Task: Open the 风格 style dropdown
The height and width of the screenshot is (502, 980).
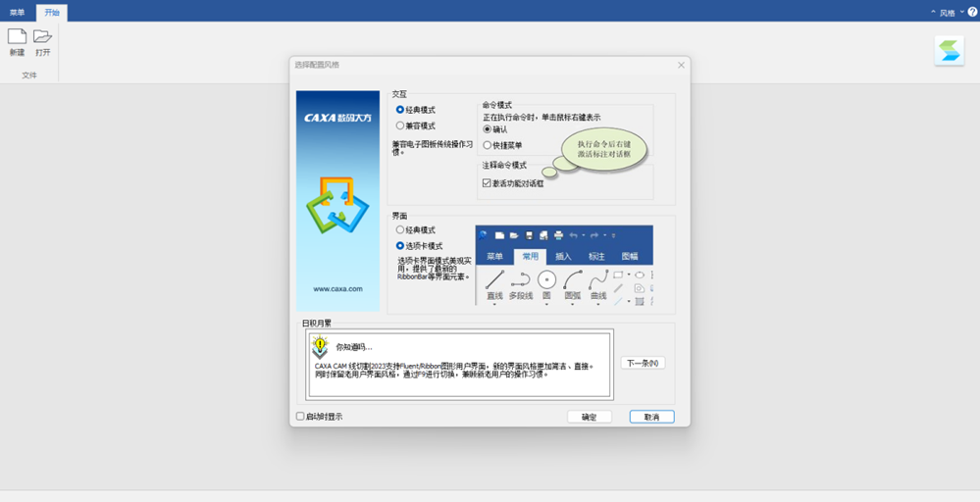Action: pos(952,13)
